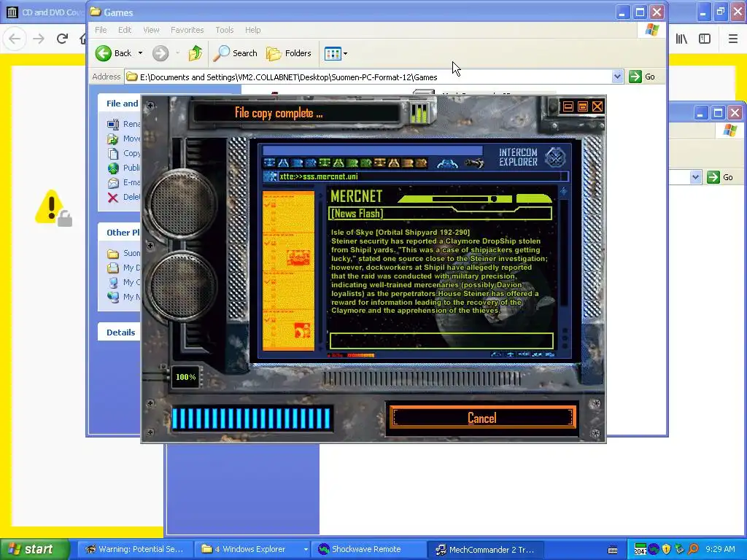
Task: Click the Move task icon in File tasks
Action: [113, 139]
